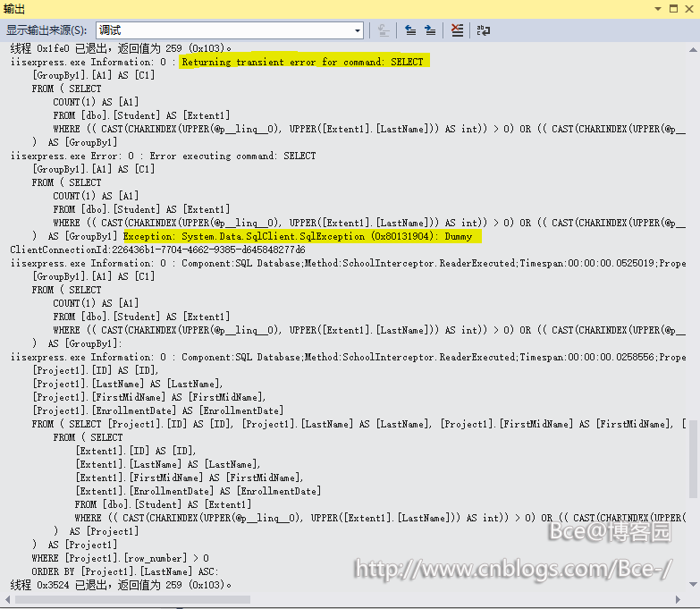
Task: Click '[Project1].[LastName] AS [LastName],' line
Action: [127, 384]
